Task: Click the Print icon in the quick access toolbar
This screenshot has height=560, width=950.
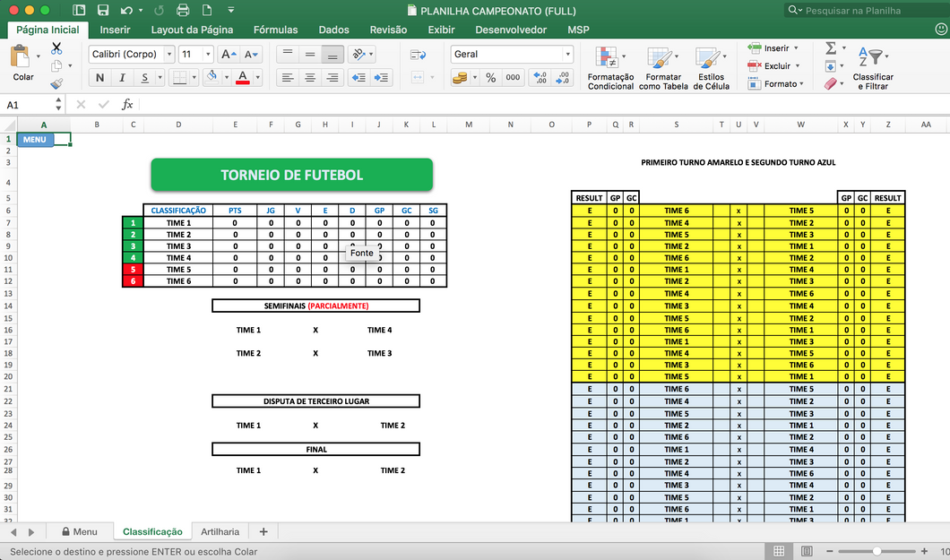Action: click(183, 11)
